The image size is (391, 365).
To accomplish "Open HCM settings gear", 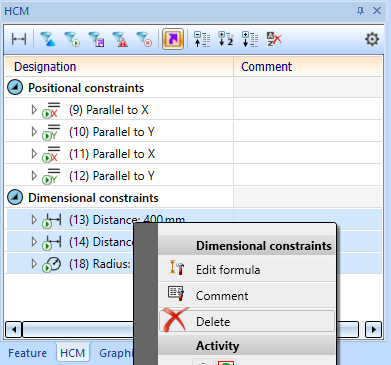I will click(372, 39).
